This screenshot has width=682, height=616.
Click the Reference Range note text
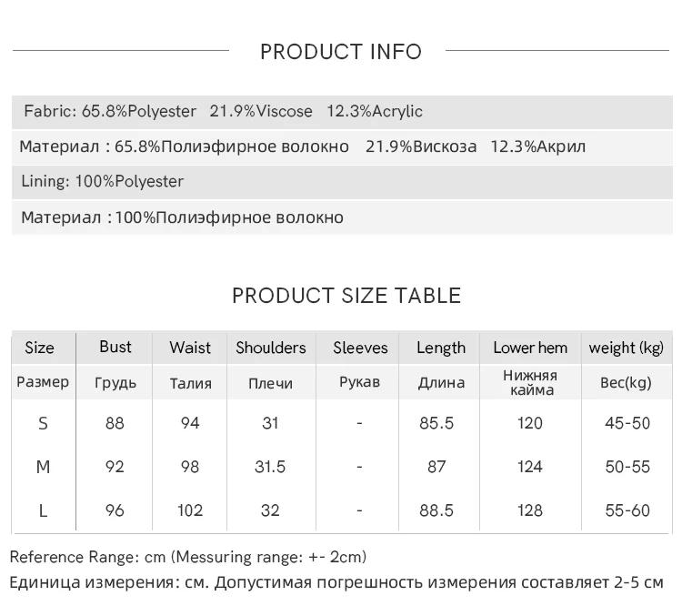[188, 557]
